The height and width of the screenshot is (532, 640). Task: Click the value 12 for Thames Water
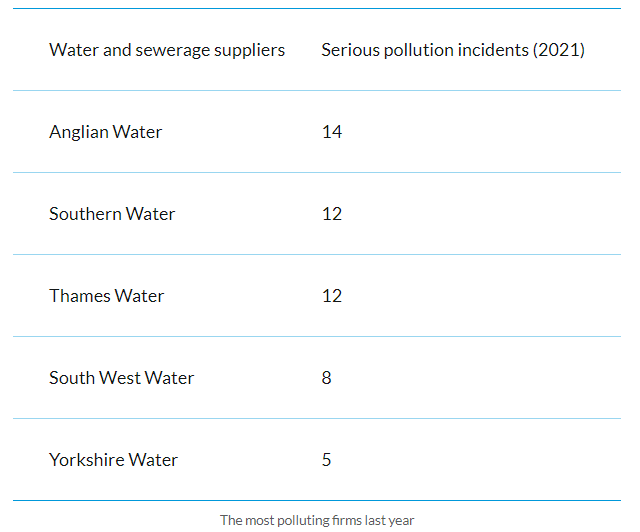332,296
